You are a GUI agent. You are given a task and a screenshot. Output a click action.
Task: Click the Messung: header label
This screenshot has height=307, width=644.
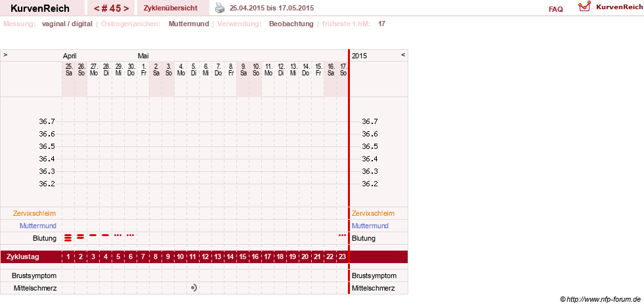tap(19, 24)
